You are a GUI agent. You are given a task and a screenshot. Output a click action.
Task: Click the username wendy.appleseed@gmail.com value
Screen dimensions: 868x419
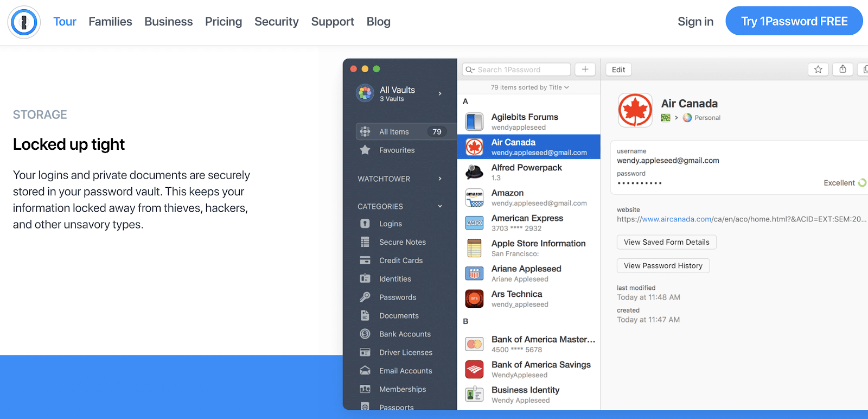668,161
